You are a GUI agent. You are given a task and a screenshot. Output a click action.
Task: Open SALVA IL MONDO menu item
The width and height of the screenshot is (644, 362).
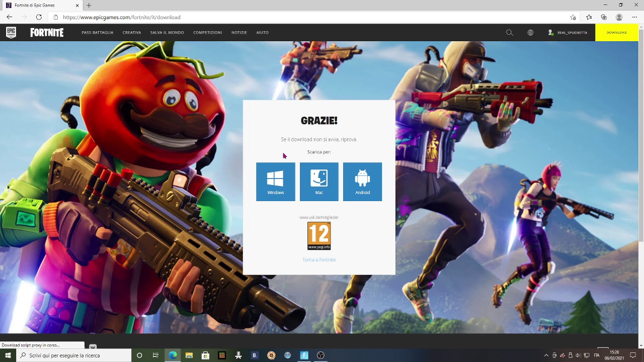167,33
